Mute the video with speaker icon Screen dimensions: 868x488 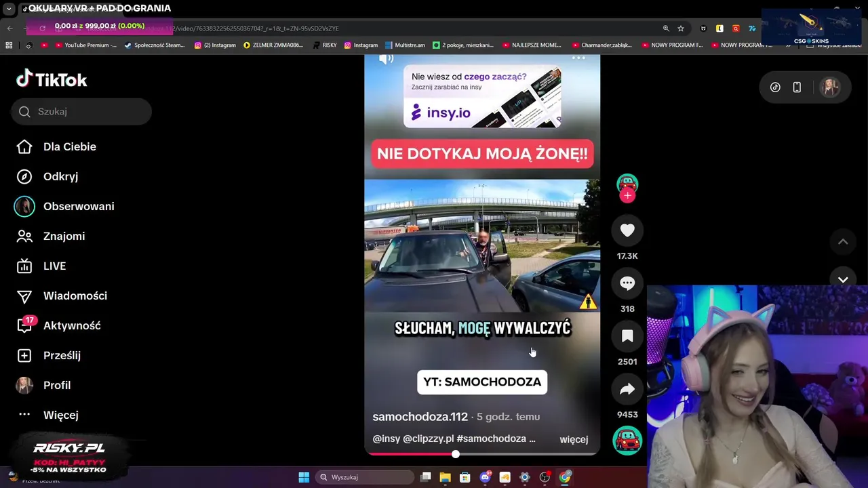(386, 58)
